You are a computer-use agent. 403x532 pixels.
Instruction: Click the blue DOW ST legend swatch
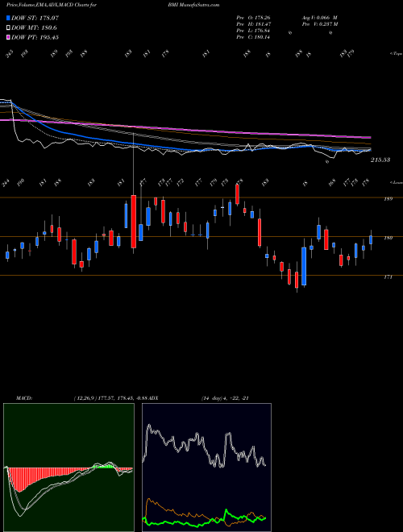click(9, 18)
